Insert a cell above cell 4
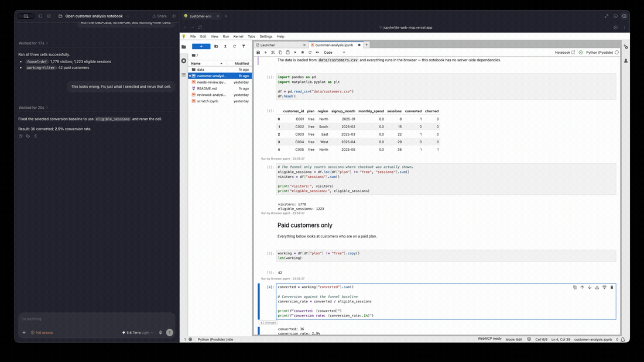The image size is (644, 362). point(597,287)
